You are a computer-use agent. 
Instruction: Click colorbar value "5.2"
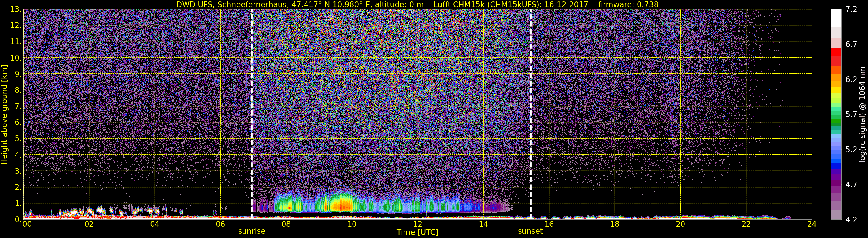(x=851, y=150)
